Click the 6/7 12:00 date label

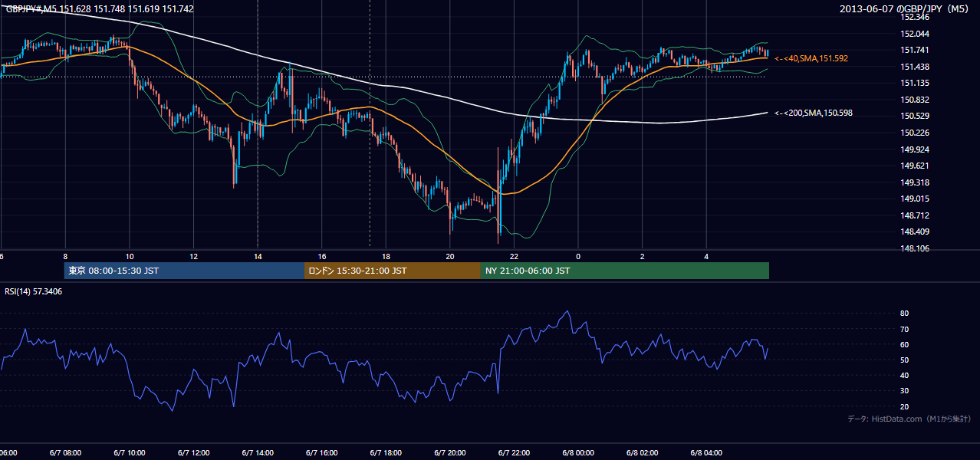(193, 453)
